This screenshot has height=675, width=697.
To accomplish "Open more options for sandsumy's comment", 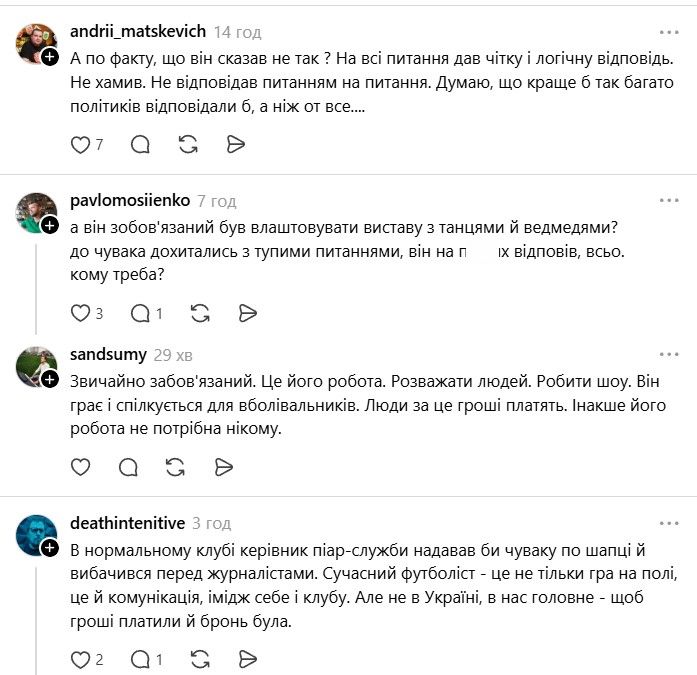I will point(669,354).
